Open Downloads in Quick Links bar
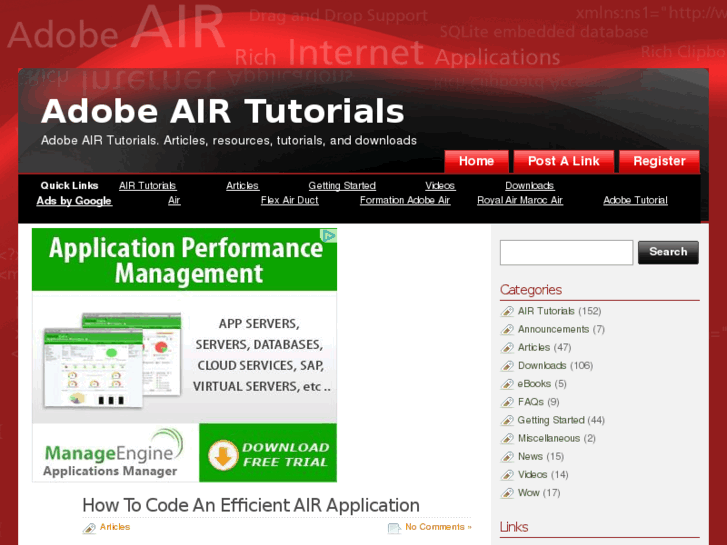Image resolution: width=727 pixels, height=545 pixels. click(x=529, y=186)
